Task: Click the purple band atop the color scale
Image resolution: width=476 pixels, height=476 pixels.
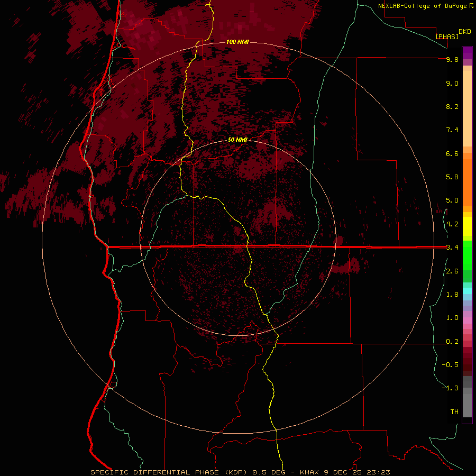Action: tap(467, 53)
